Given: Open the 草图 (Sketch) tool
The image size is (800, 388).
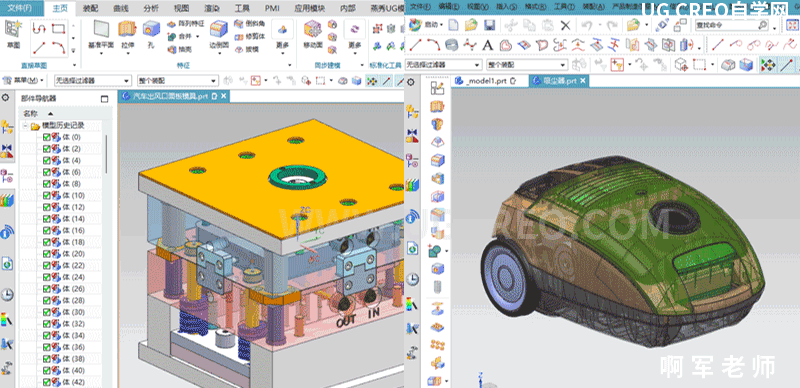Looking at the screenshot, I should click(13, 35).
